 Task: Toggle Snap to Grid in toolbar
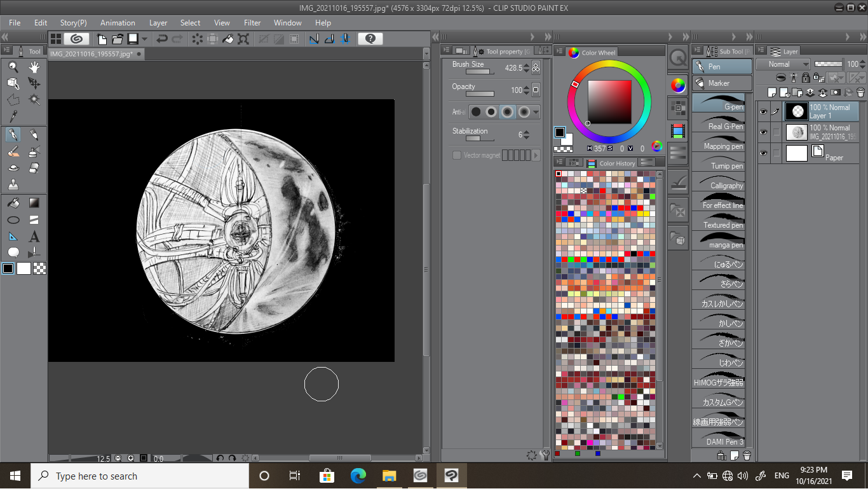tap(345, 39)
